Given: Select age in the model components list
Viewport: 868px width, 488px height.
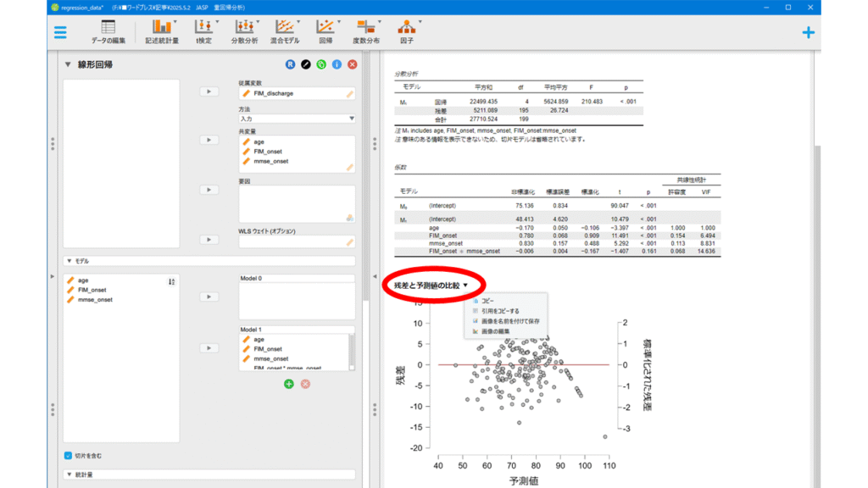Looking at the screenshot, I should coord(83,280).
